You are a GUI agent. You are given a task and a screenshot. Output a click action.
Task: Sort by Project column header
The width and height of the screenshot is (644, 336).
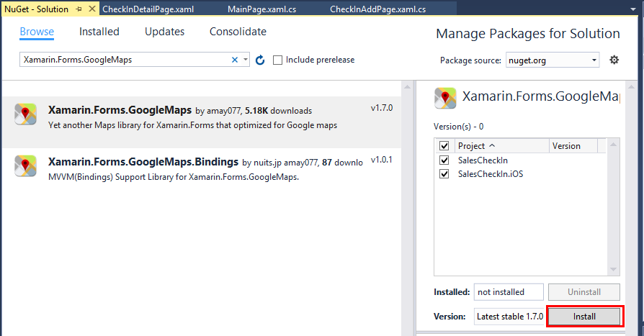click(501, 146)
